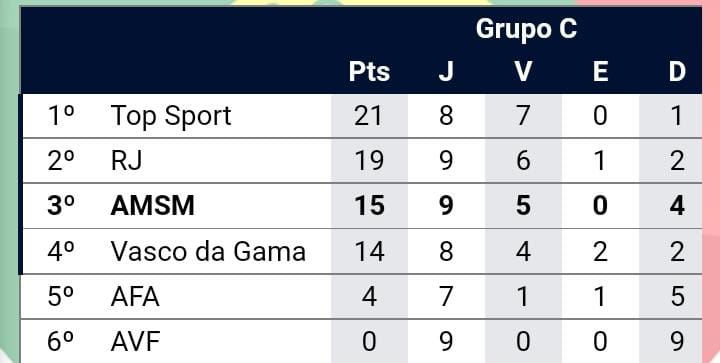
Task: Open the Vasco da Gama team entry
Action: pyautogui.click(x=208, y=251)
